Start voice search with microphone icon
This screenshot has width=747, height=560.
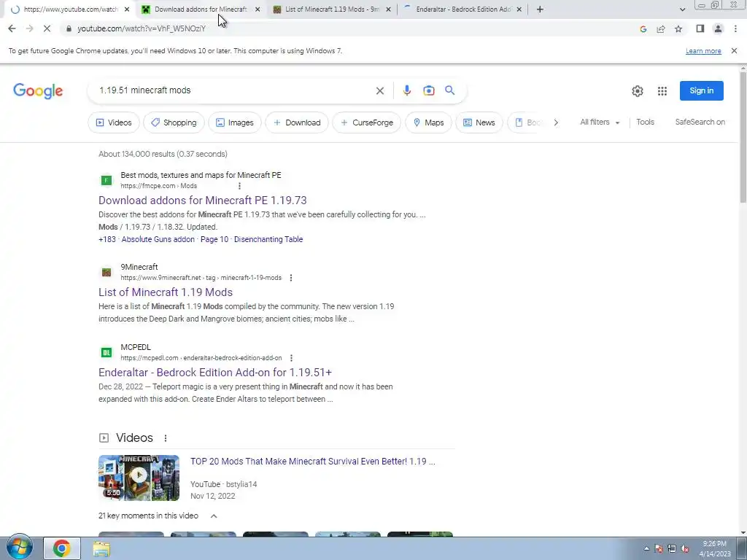407,90
